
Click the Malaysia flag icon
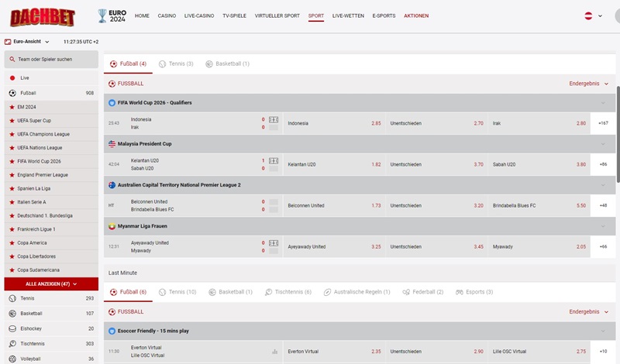point(112,144)
